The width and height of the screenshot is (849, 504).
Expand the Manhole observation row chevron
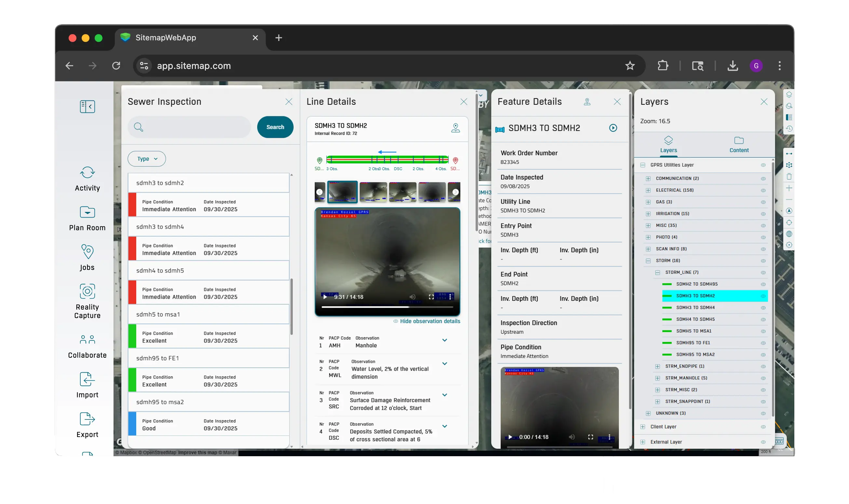(x=444, y=340)
